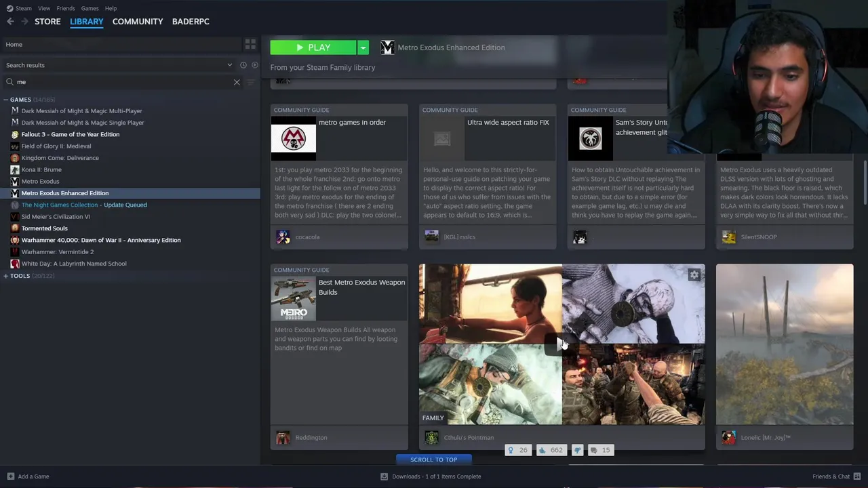
Task: Open the Steam menu
Action: pos(19,8)
